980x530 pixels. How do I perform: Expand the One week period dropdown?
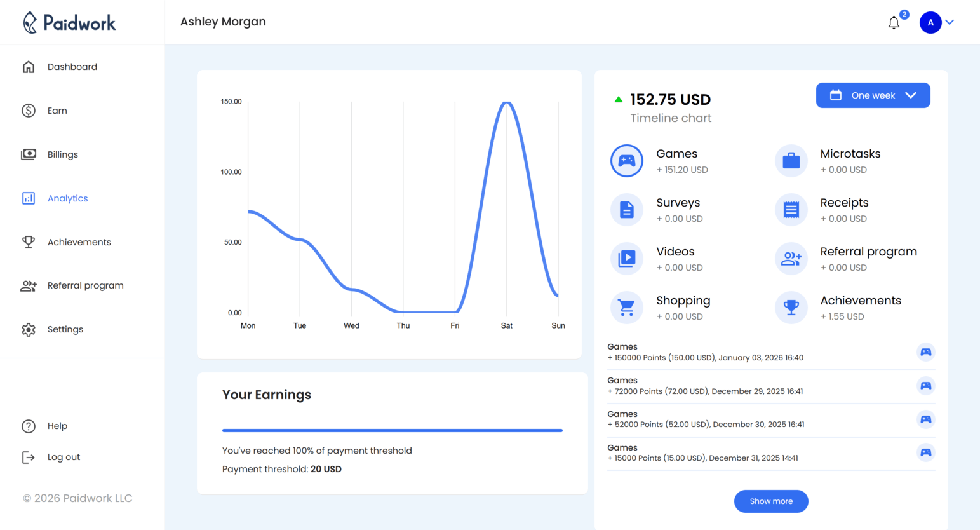[x=873, y=95]
